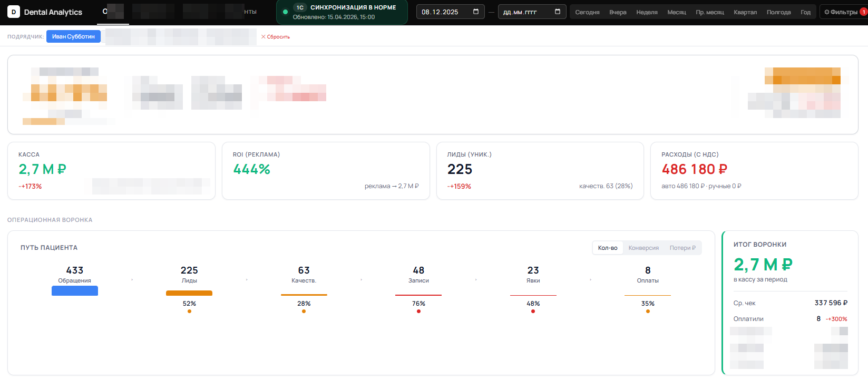
Task: Click the Dental Analytics logo icon
Action: pyautogui.click(x=14, y=12)
